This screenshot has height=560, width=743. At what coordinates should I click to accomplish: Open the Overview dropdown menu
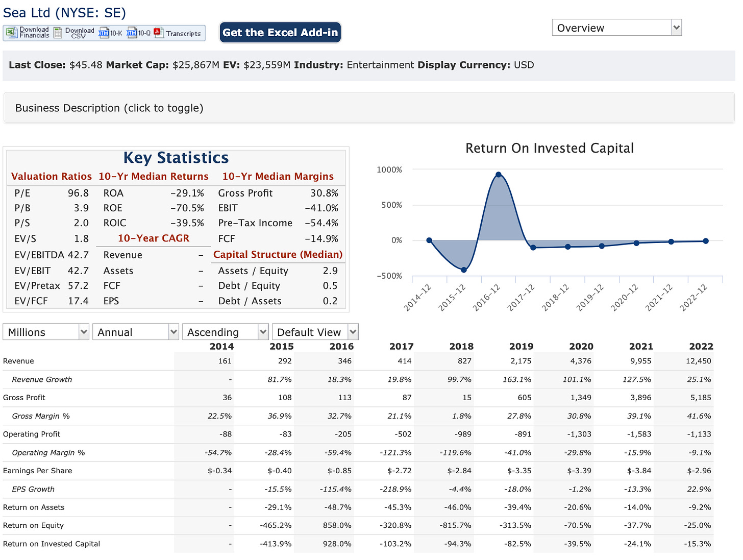click(x=617, y=28)
